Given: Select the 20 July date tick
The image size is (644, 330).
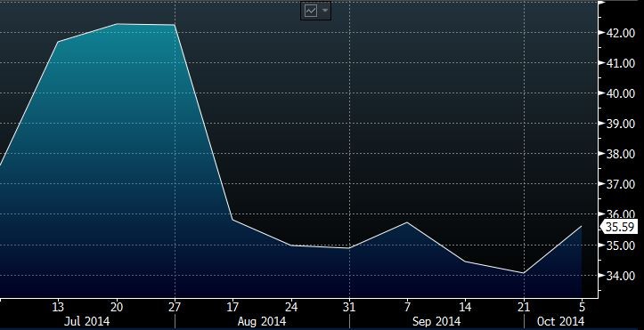Looking at the screenshot, I should [117, 307].
